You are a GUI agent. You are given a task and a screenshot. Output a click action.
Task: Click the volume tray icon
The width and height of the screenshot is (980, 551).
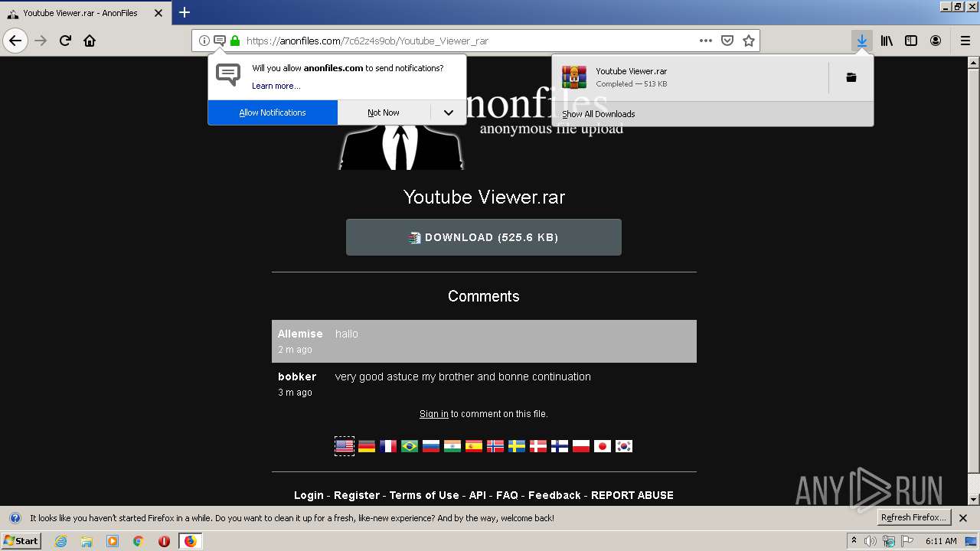[871, 541]
